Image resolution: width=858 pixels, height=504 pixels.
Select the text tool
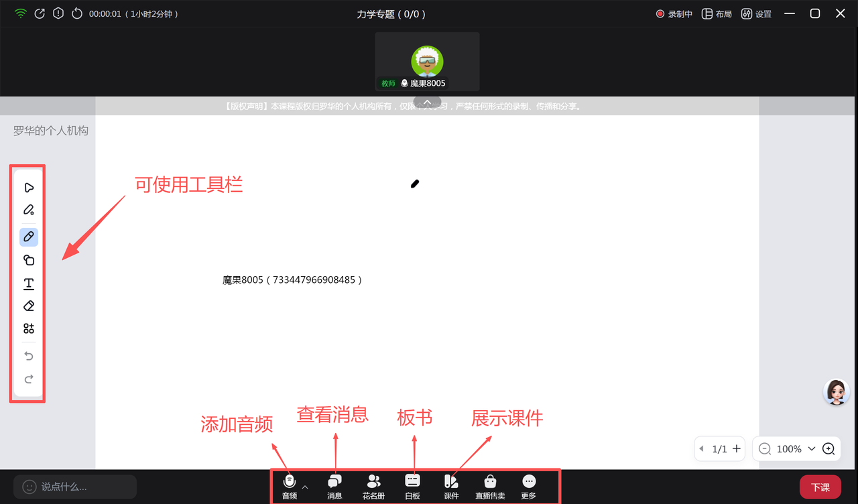(29, 284)
